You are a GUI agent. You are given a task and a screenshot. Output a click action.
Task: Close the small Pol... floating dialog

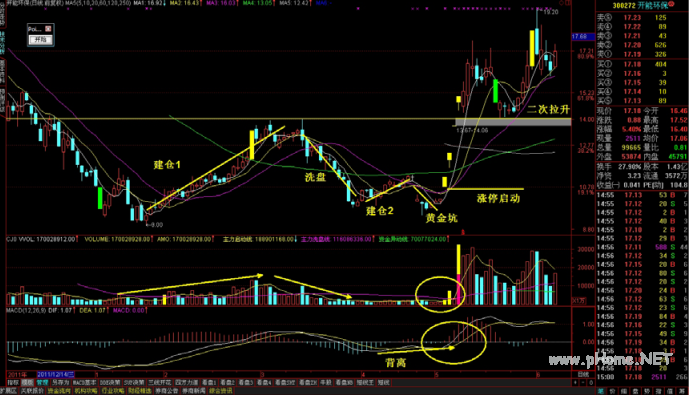point(48,29)
